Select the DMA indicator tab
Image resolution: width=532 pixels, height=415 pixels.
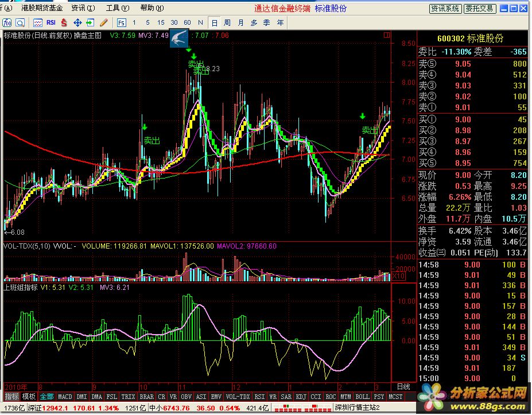pos(96,396)
